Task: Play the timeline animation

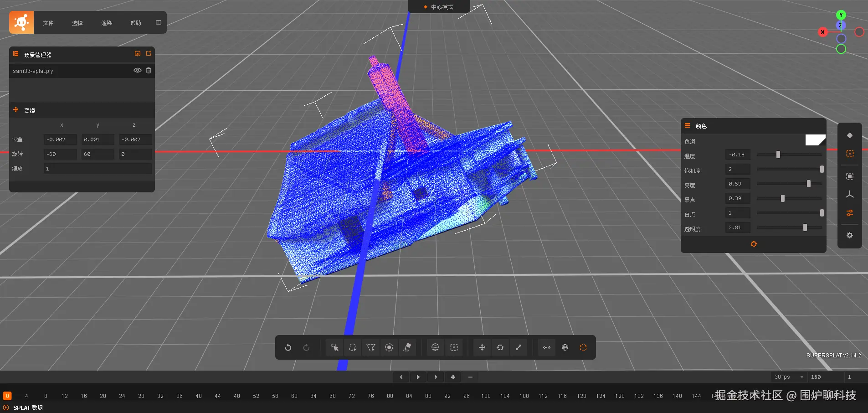Action: (x=418, y=377)
